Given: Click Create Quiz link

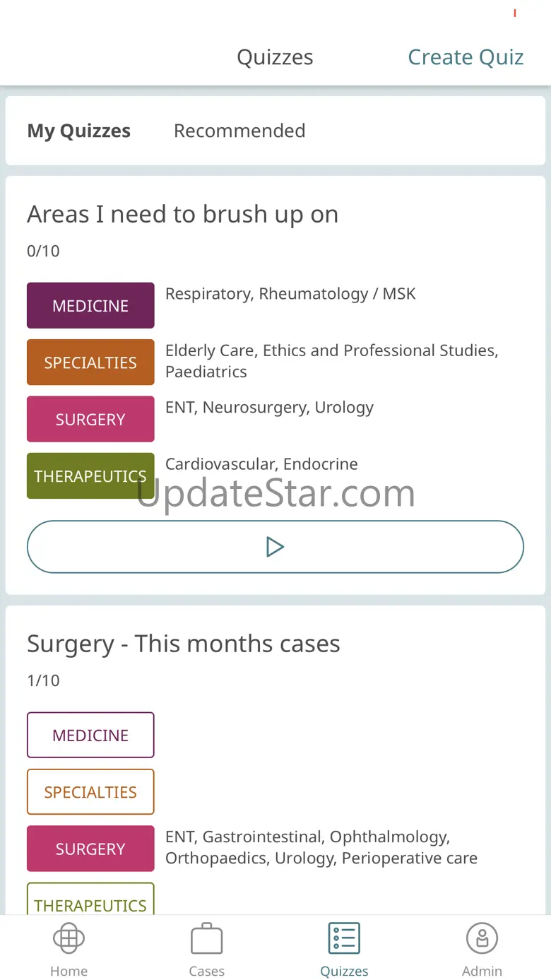Looking at the screenshot, I should coord(466,57).
